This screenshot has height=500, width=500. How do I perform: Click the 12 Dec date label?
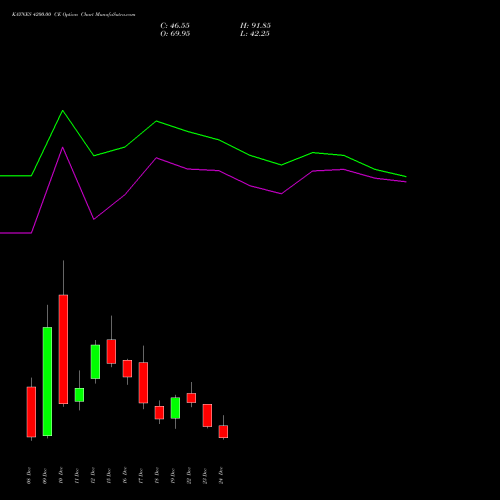click(93, 476)
